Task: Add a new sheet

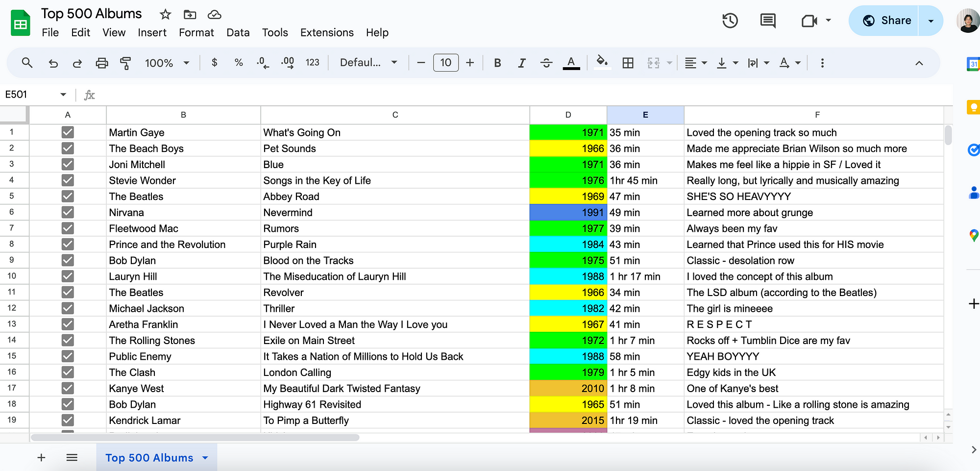Action: tap(42, 458)
